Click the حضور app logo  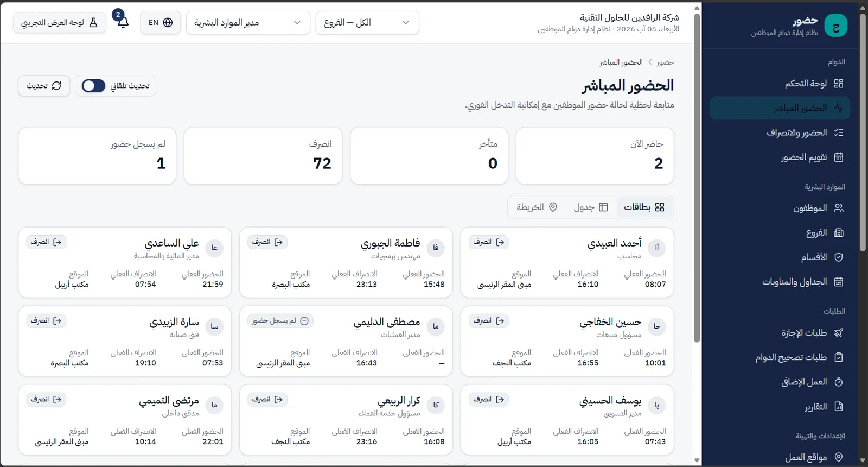pos(835,26)
